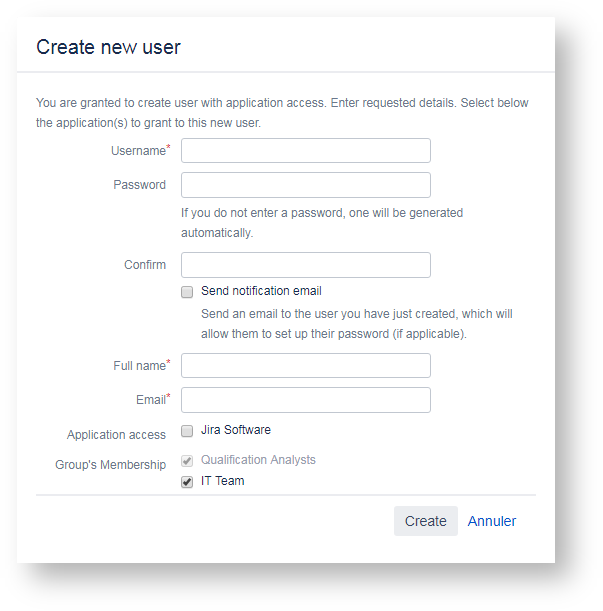Image resolution: width=603 pixels, height=611 pixels.
Task: Click the "IT Team" label text
Action: pos(222,481)
